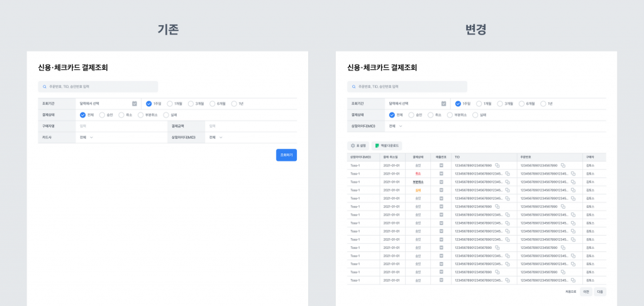This screenshot has height=306, width=644.
Task: Copy the 주문번호 in the 실패 row
Action: [573, 190]
